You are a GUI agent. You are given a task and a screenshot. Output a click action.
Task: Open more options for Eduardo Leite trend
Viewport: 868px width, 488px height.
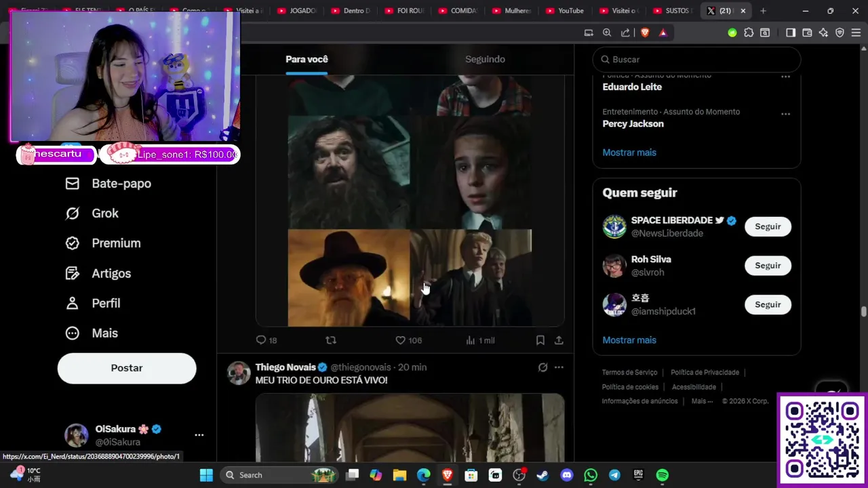[x=785, y=76]
